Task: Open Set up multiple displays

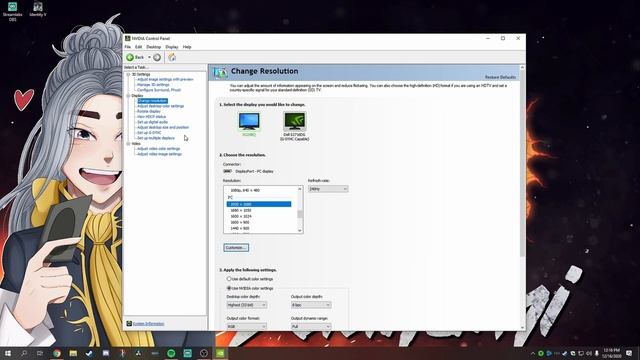Action: (156, 138)
